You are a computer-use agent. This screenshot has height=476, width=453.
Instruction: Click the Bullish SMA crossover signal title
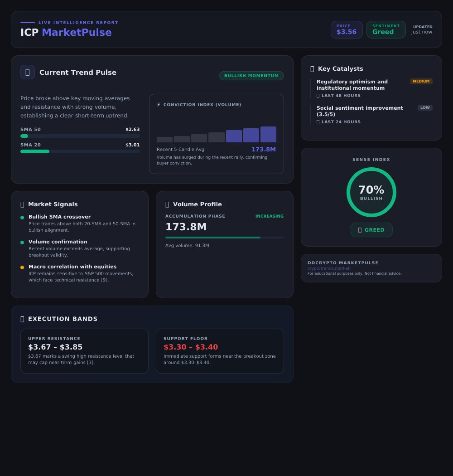(x=59, y=217)
